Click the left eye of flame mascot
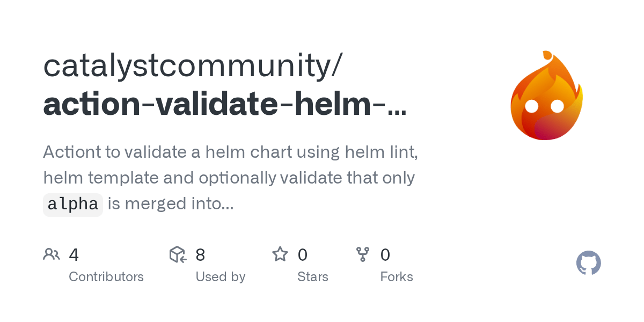Viewport: 644px width, 322px height. (531, 106)
